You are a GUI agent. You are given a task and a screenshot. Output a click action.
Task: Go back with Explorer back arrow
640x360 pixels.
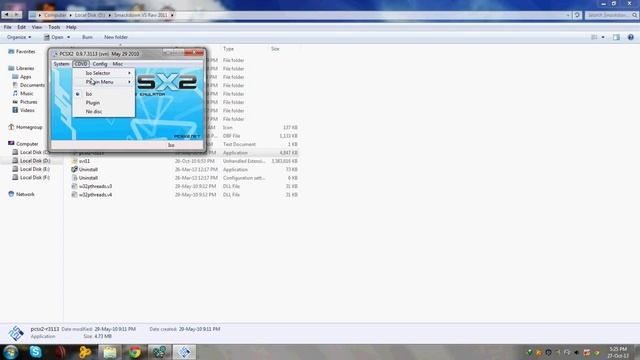(7, 15)
